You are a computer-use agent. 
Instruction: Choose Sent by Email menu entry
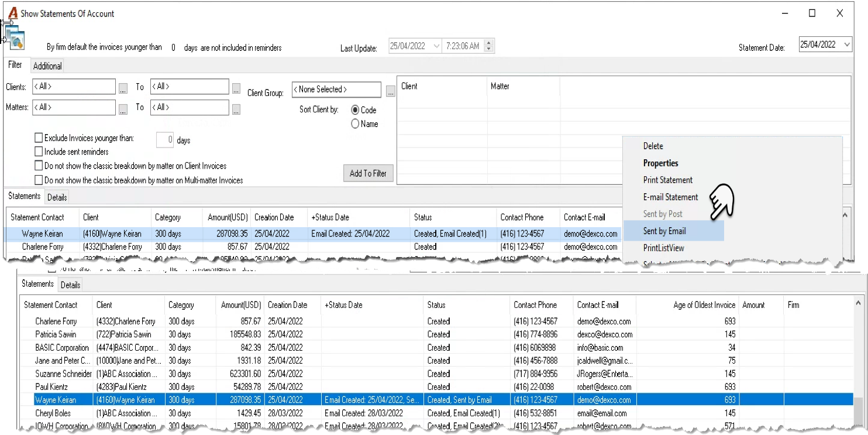click(x=674, y=231)
